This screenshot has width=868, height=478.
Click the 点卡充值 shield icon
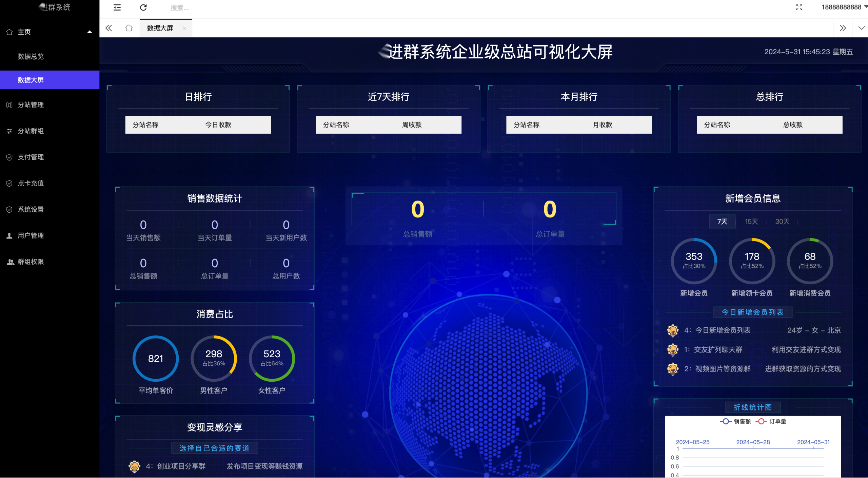pyautogui.click(x=9, y=183)
